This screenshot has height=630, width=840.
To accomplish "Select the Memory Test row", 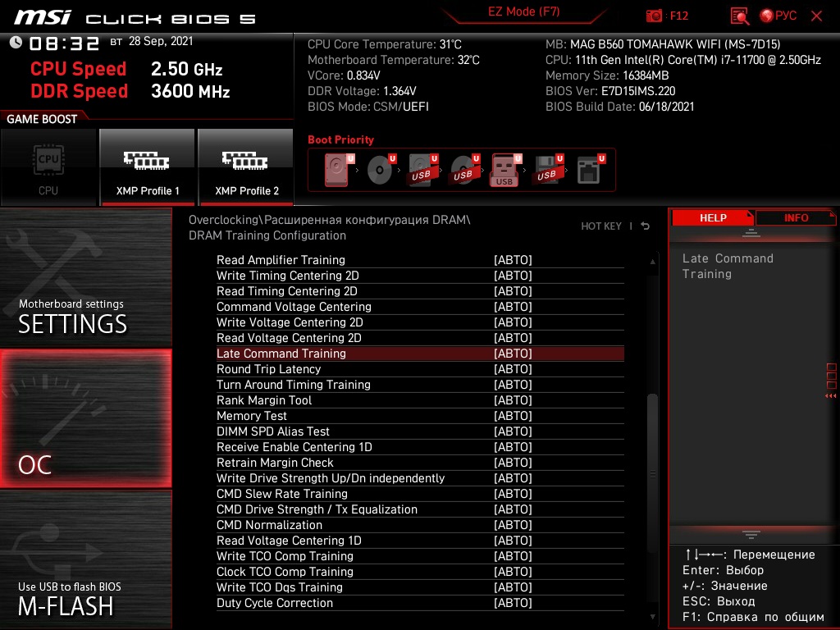I will tap(420, 416).
